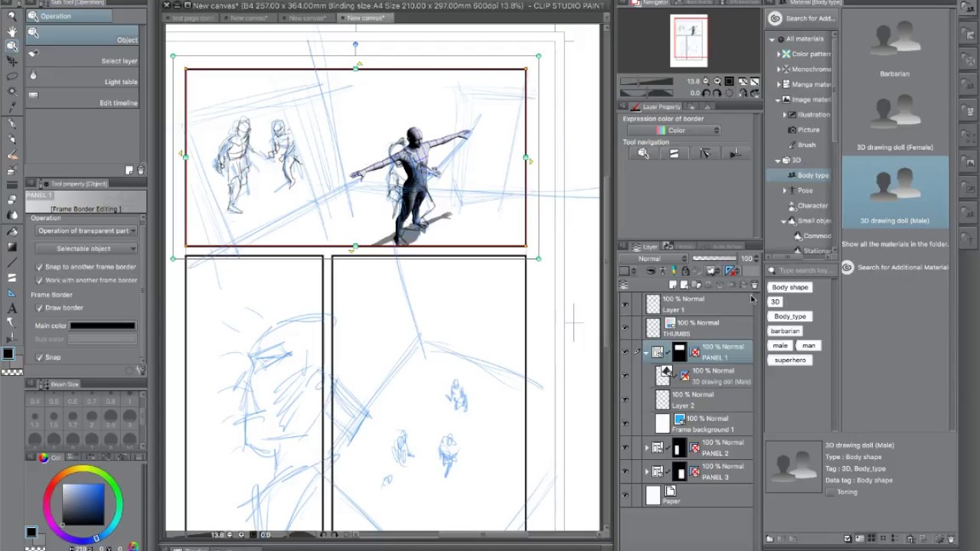Screen dimensions: 980x551
Task: Switch to the Layer panel tab
Action: tap(645, 246)
